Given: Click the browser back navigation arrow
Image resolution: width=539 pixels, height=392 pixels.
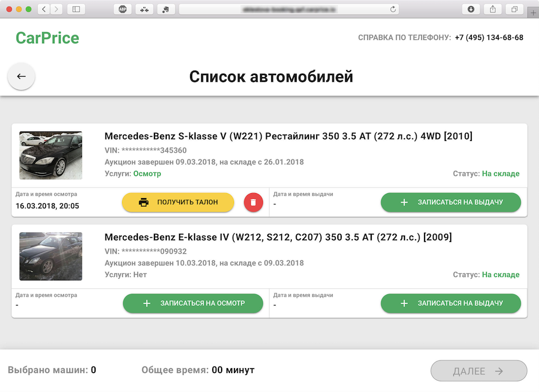Looking at the screenshot, I should click(x=43, y=9).
